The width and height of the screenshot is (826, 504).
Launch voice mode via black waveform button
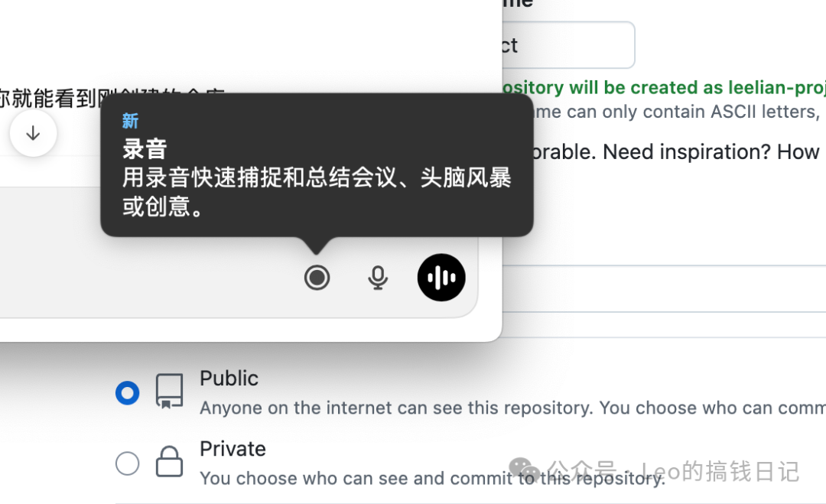441,278
